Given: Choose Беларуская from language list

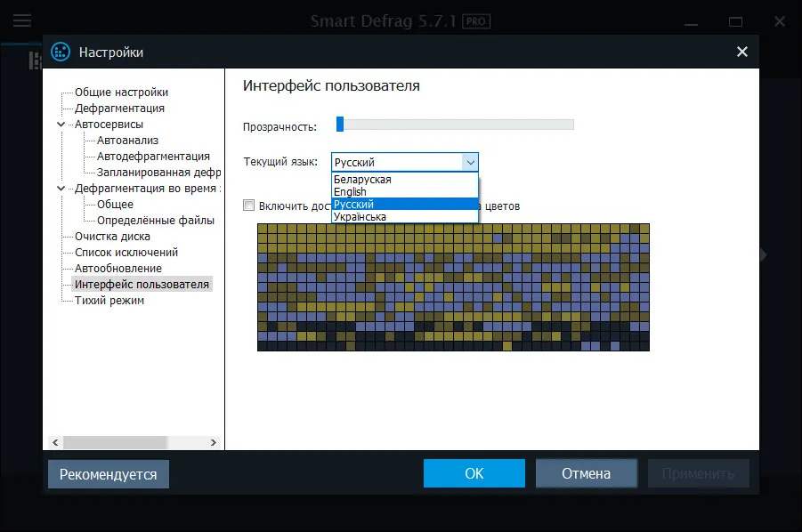Looking at the screenshot, I should coord(405,180).
